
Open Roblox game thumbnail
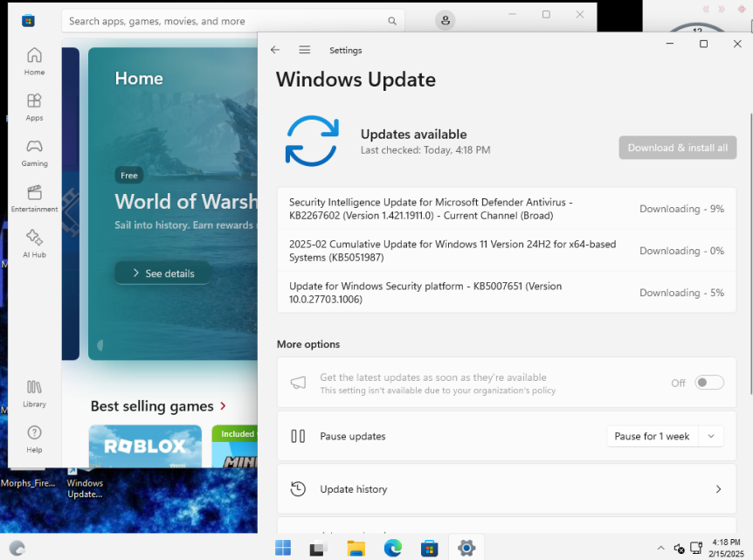pos(145,446)
